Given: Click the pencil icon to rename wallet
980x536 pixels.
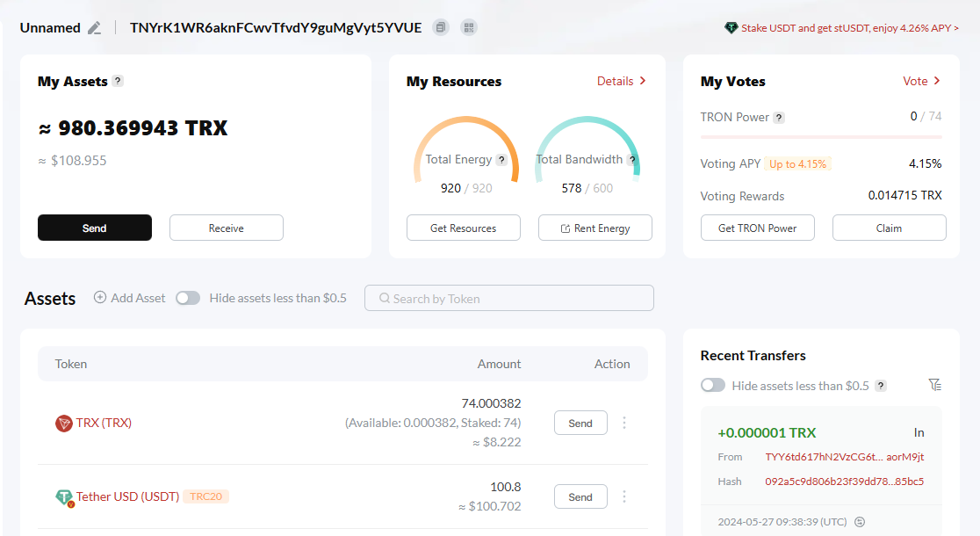Looking at the screenshot, I should 94,28.
